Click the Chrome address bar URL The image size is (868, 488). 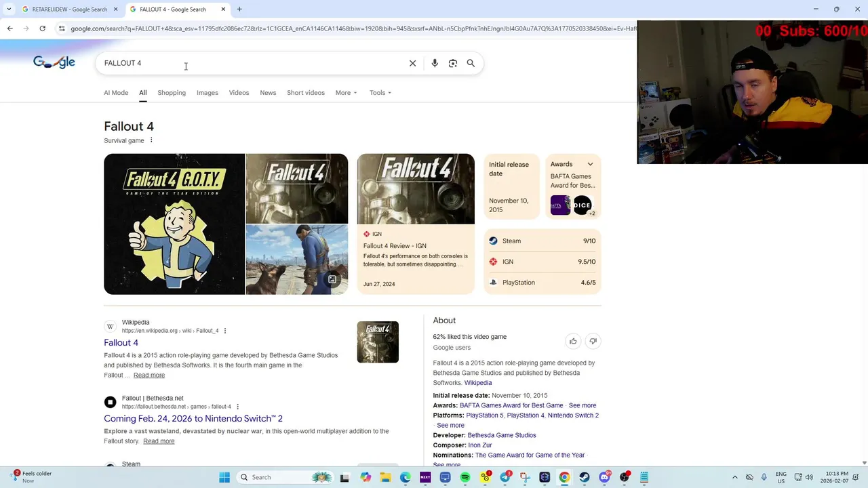pyautogui.click(x=353, y=28)
